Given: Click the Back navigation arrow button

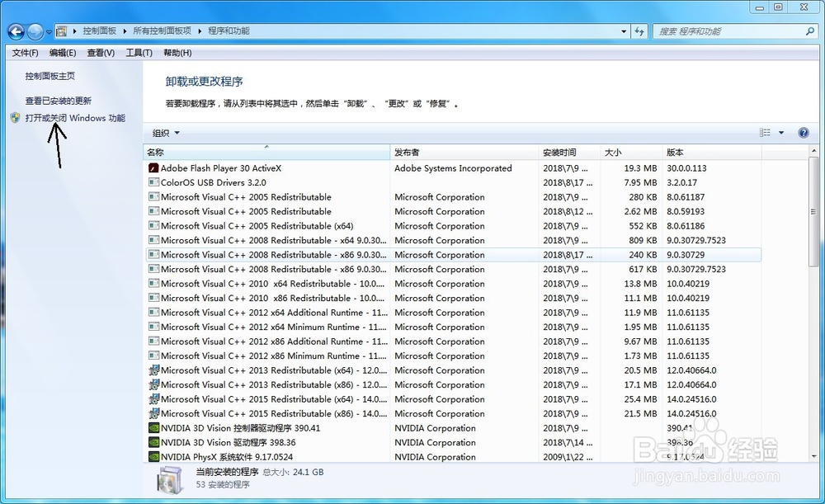Looking at the screenshot, I should [x=16, y=31].
